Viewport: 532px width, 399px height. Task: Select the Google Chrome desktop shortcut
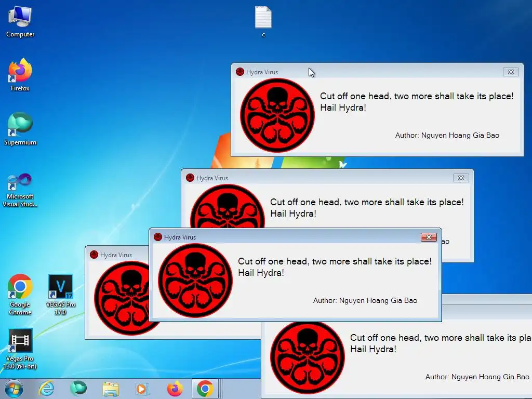[20, 295]
